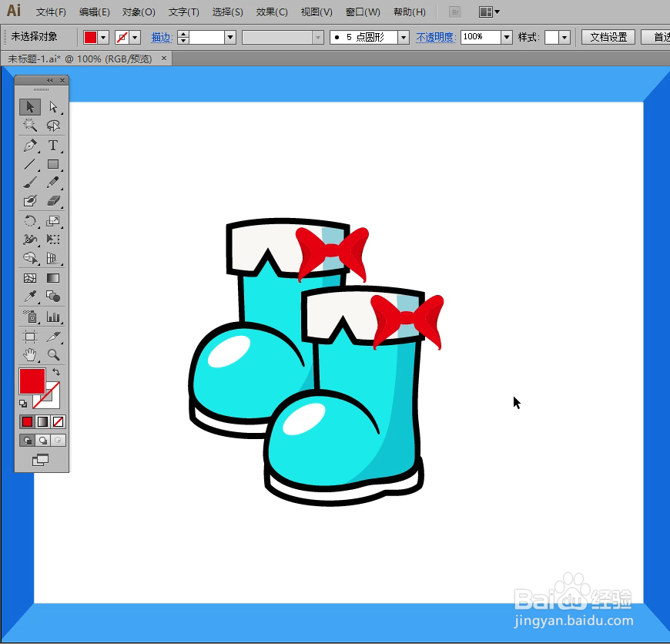
Task: Open the 5 点圆形 brush dropdown
Action: coord(404,36)
